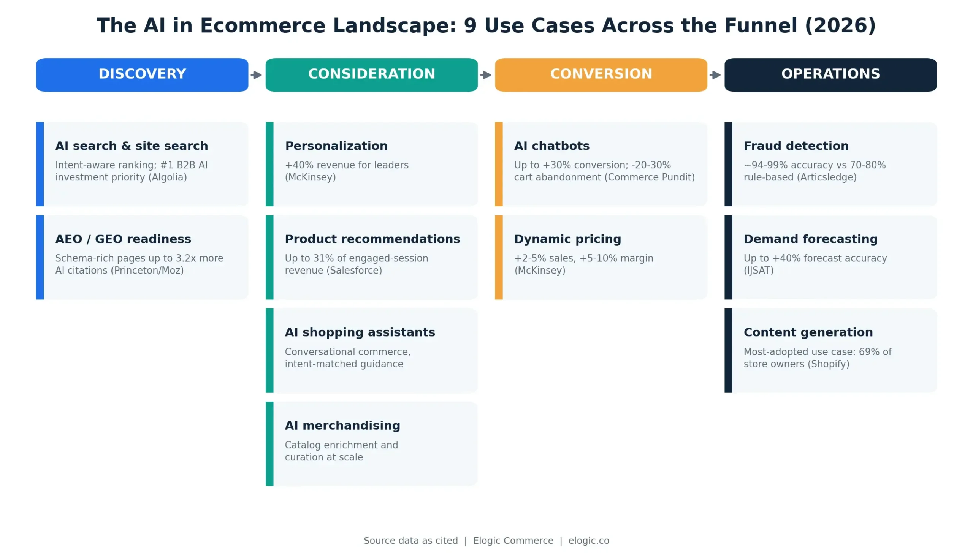
Task: Click the infographic main title
Action: [x=486, y=25]
